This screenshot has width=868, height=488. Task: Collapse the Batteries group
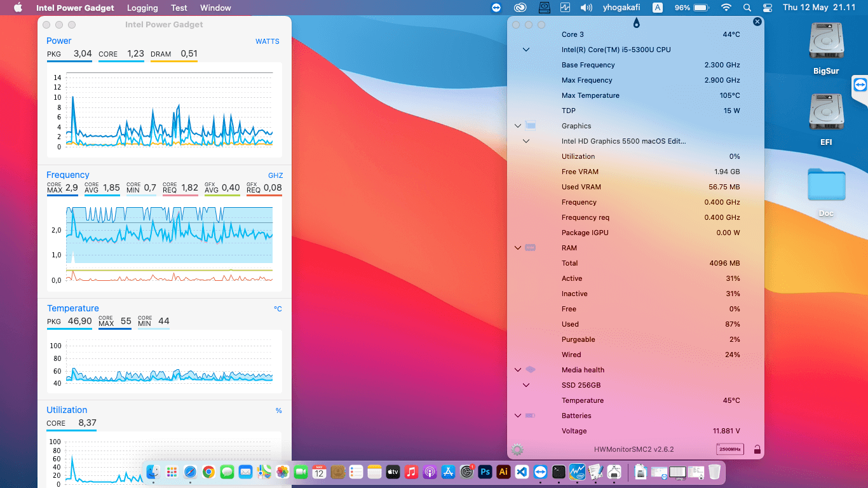click(x=518, y=416)
